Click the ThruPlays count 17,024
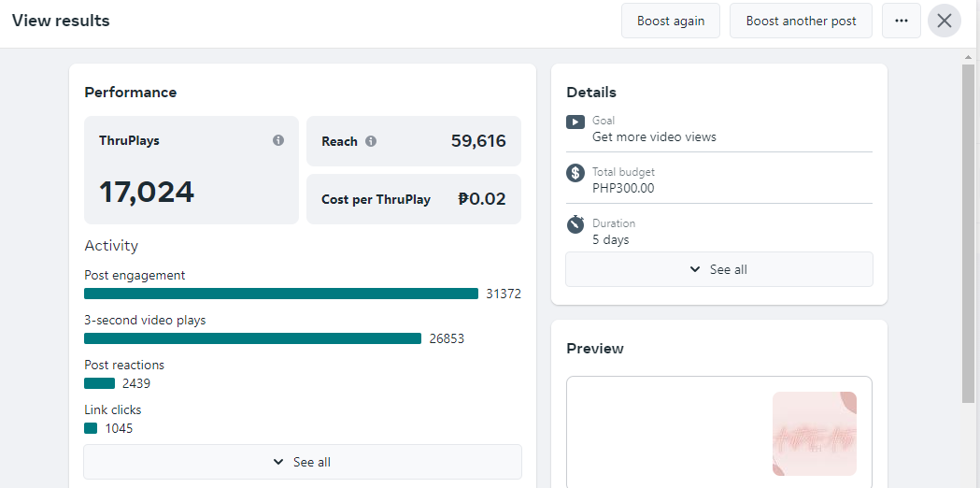This screenshot has width=980, height=488. pyautogui.click(x=147, y=192)
